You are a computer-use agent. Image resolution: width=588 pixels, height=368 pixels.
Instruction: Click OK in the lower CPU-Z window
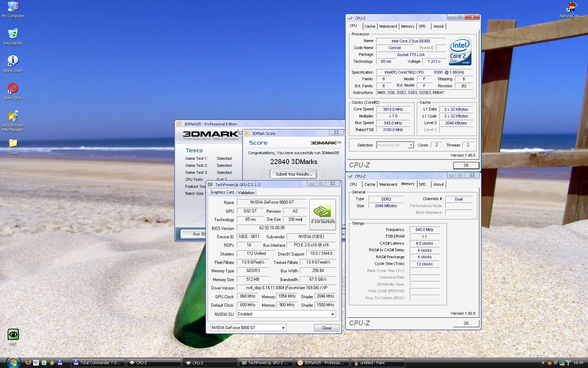pos(466,323)
